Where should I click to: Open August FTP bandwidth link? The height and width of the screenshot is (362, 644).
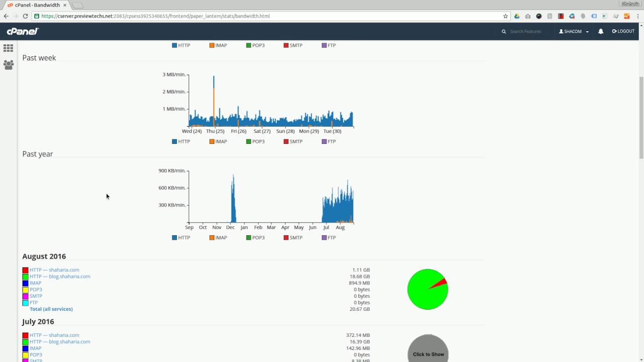point(34,303)
